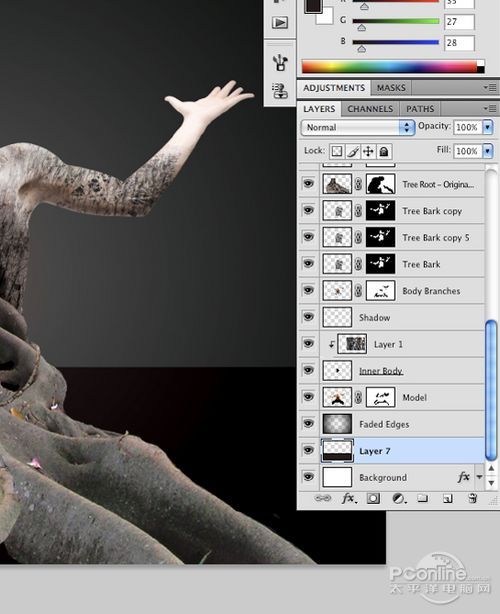Hide the Model layer eye icon
Image resolution: width=500 pixels, height=614 pixels.
309,397
